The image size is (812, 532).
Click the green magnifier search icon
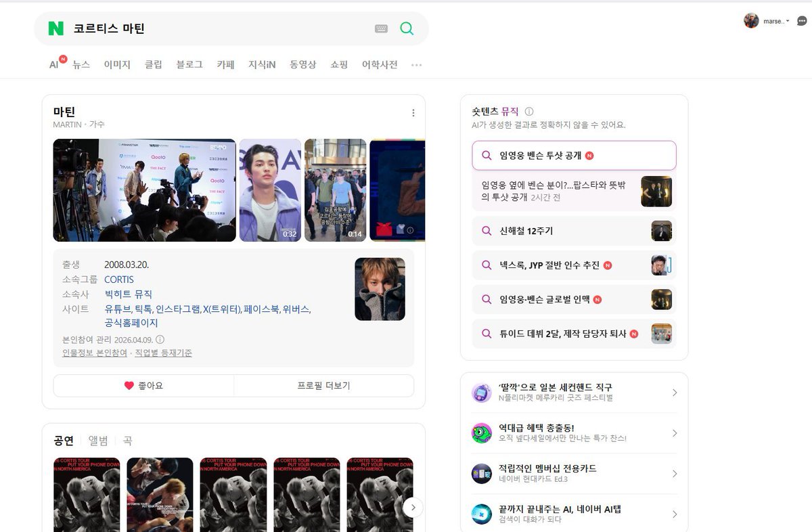(407, 28)
